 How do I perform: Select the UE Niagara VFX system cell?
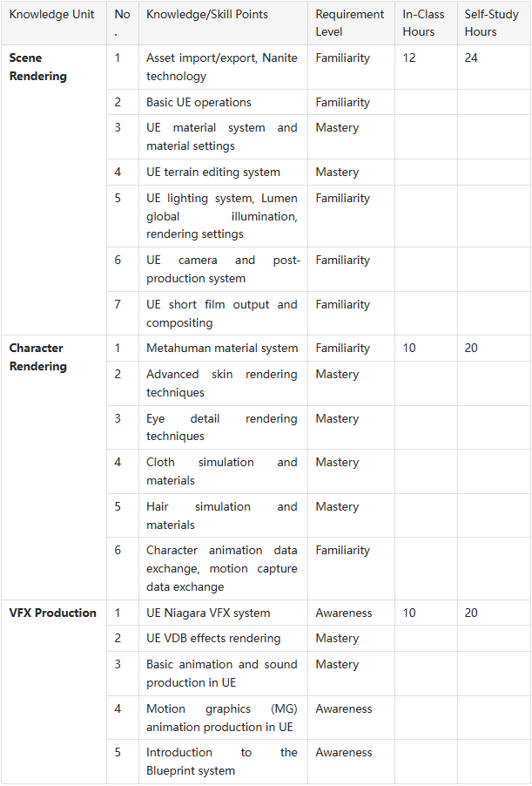(x=223, y=613)
